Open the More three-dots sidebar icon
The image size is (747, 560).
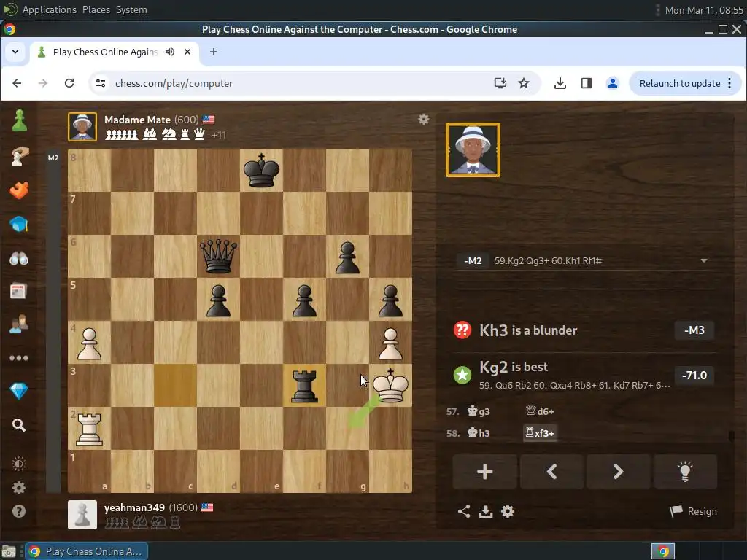coord(19,358)
